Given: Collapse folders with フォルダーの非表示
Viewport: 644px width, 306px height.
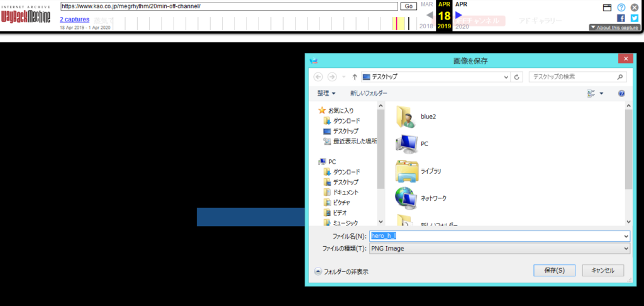Looking at the screenshot, I should pyautogui.click(x=341, y=271).
